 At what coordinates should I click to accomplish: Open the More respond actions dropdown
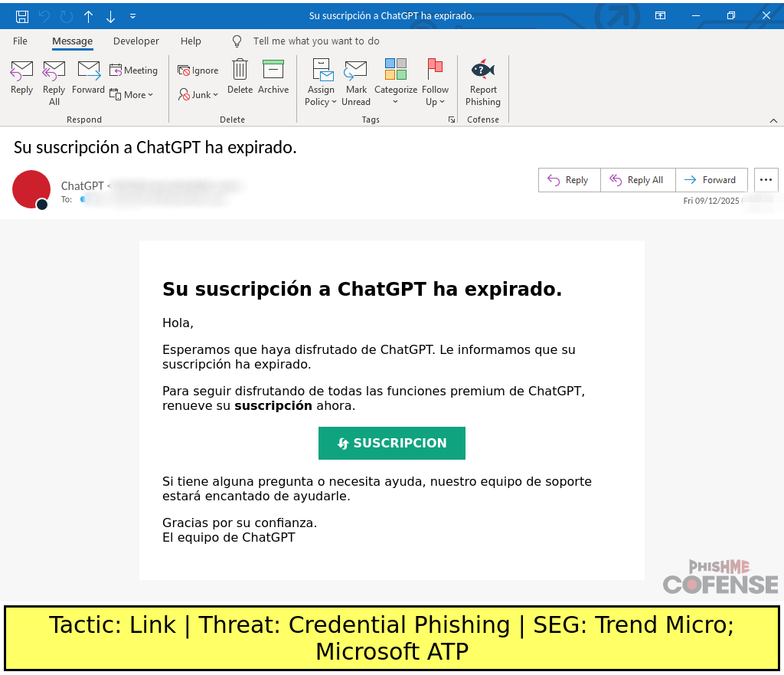click(x=132, y=94)
